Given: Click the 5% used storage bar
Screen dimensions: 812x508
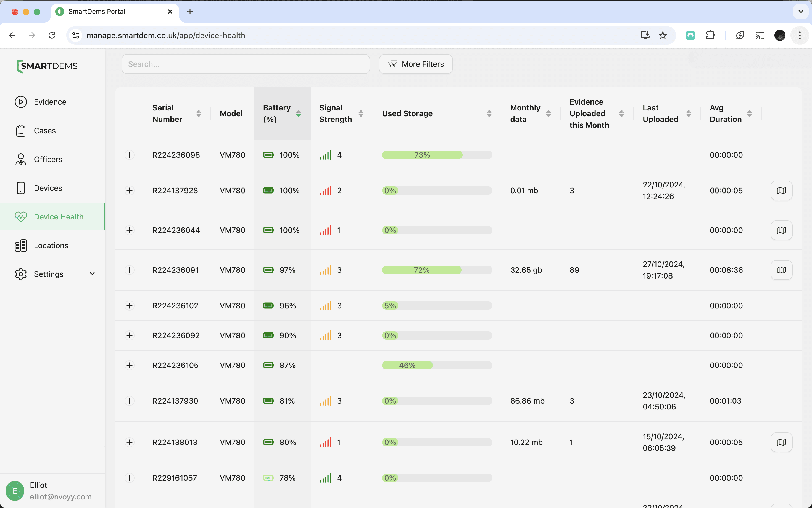Looking at the screenshot, I should click(x=437, y=306).
